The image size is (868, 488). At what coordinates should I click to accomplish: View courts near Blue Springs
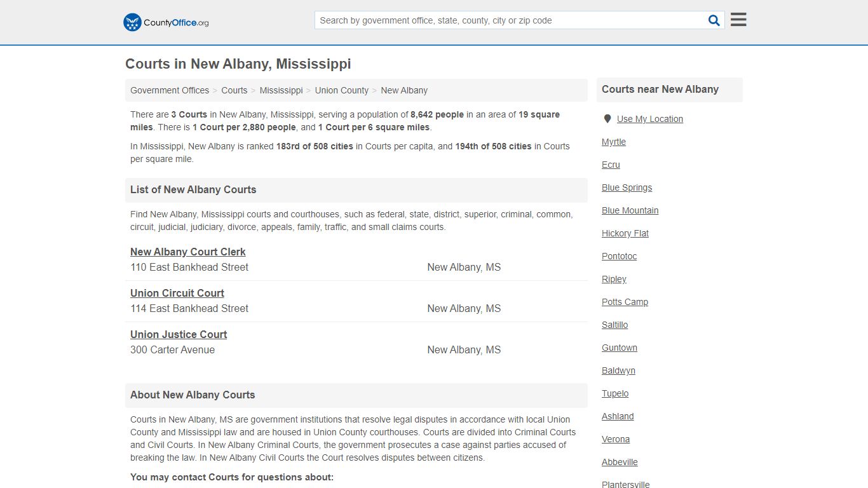tap(627, 187)
